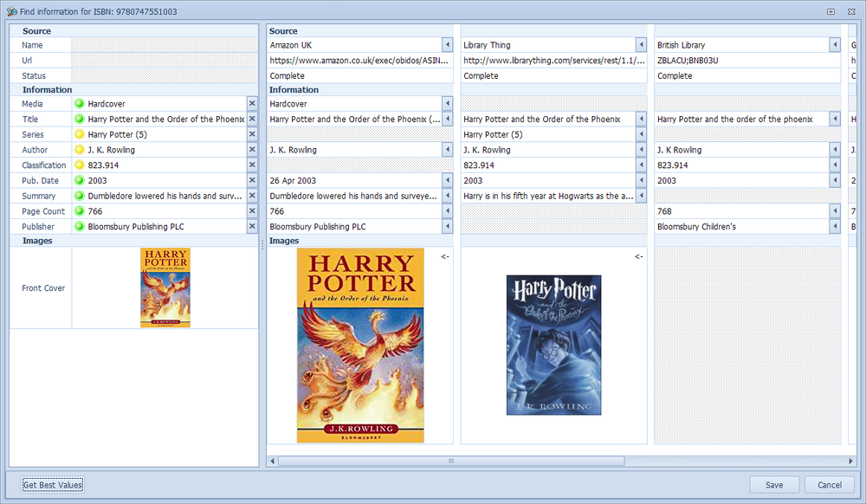This screenshot has width=866, height=504.
Task: Copy Library Thing series Harry Potter (5)
Action: pyautogui.click(x=641, y=134)
